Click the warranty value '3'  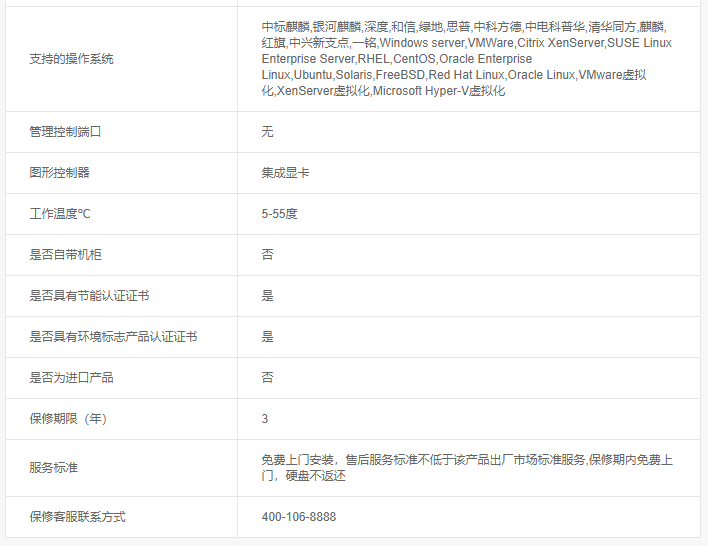point(265,419)
